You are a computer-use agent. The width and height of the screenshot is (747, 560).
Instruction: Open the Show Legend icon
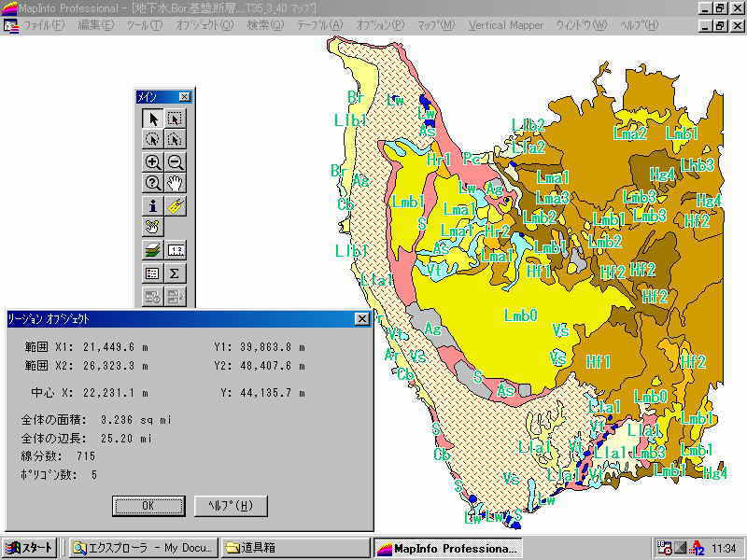tap(152, 273)
